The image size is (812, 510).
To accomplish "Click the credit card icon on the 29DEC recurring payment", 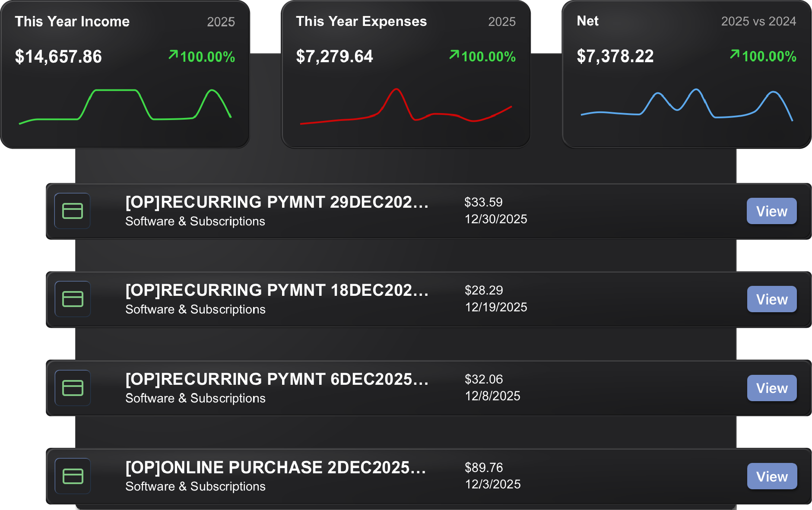I will (72, 211).
